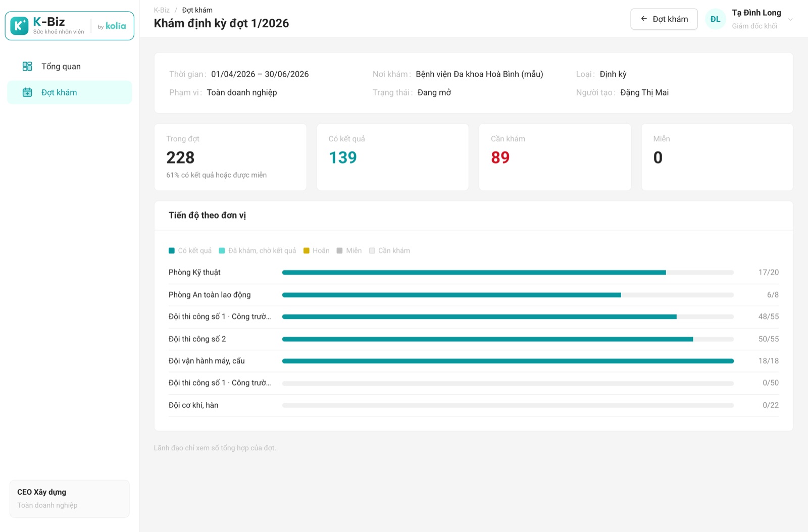Click the Đội cơ khí, hàn empty progress bar

(x=508, y=405)
